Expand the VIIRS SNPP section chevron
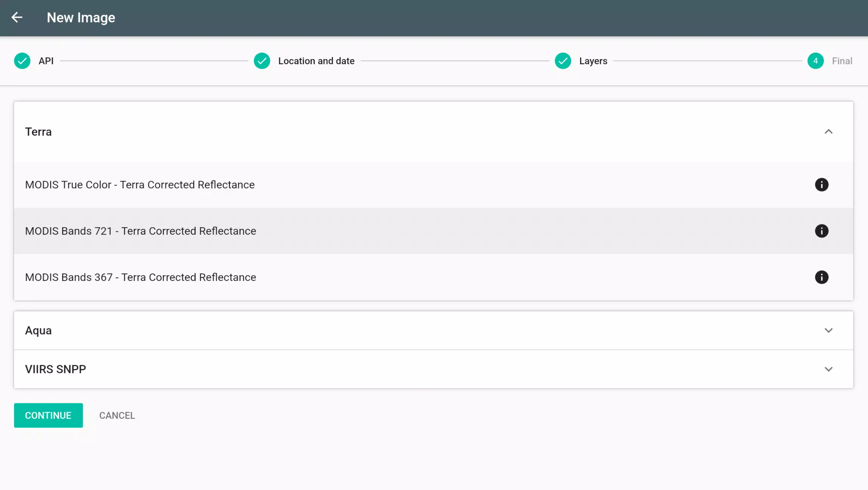The height and width of the screenshot is (490, 868). [x=828, y=369]
